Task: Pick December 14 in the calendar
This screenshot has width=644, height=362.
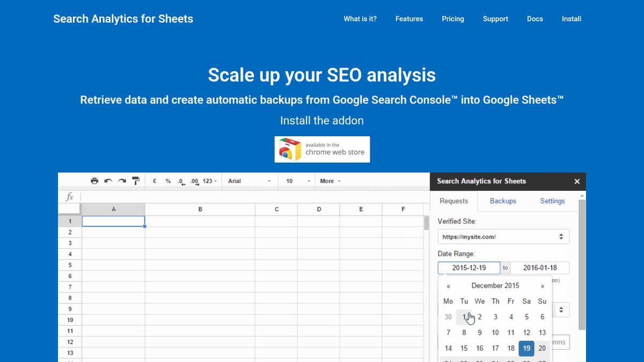Action: [448, 348]
